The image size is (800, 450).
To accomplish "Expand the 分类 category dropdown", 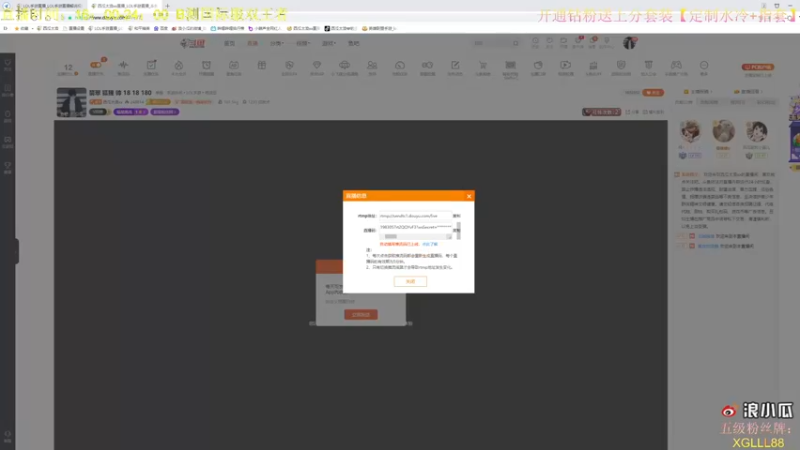I will (x=277, y=43).
